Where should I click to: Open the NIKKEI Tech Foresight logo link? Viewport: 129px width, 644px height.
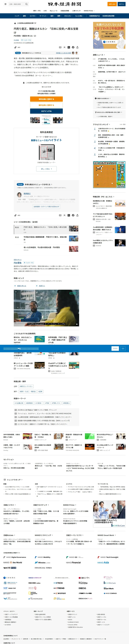(x=108, y=557)
